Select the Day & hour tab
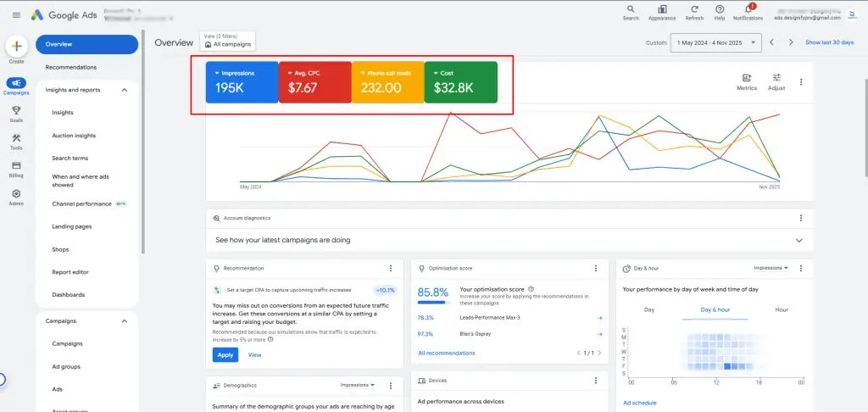This screenshot has height=412, width=868. click(x=715, y=309)
